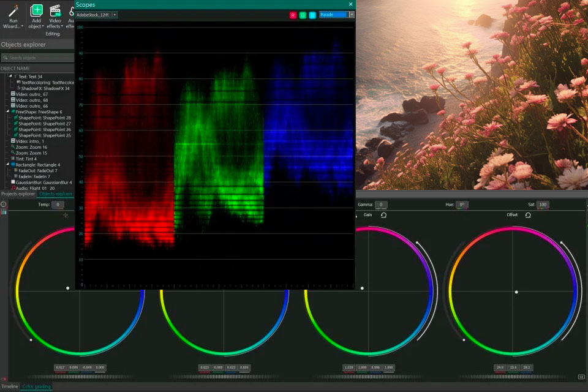Click the crosshair picker icon under Temp

[66, 216]
